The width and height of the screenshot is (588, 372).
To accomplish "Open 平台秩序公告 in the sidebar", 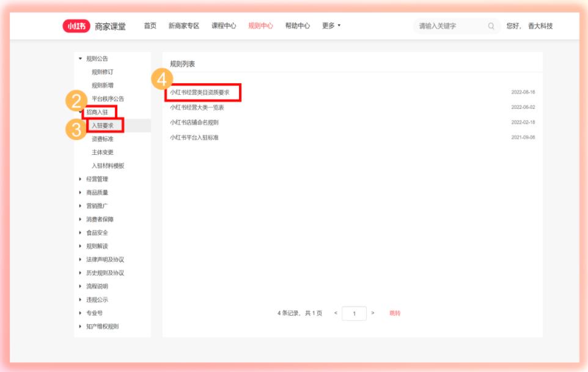I will click(108, 99).
